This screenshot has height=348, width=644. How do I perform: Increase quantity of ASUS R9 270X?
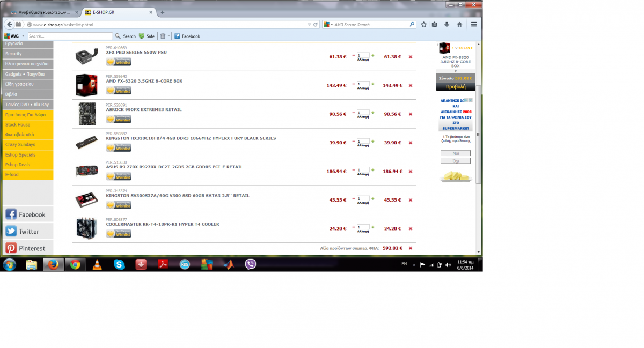(373, 170)
